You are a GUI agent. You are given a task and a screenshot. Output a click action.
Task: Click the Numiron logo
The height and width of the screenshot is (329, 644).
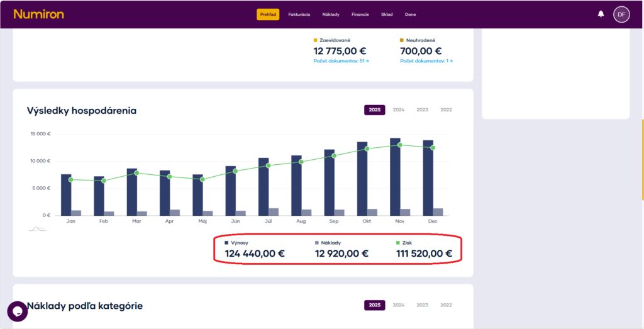38,14
